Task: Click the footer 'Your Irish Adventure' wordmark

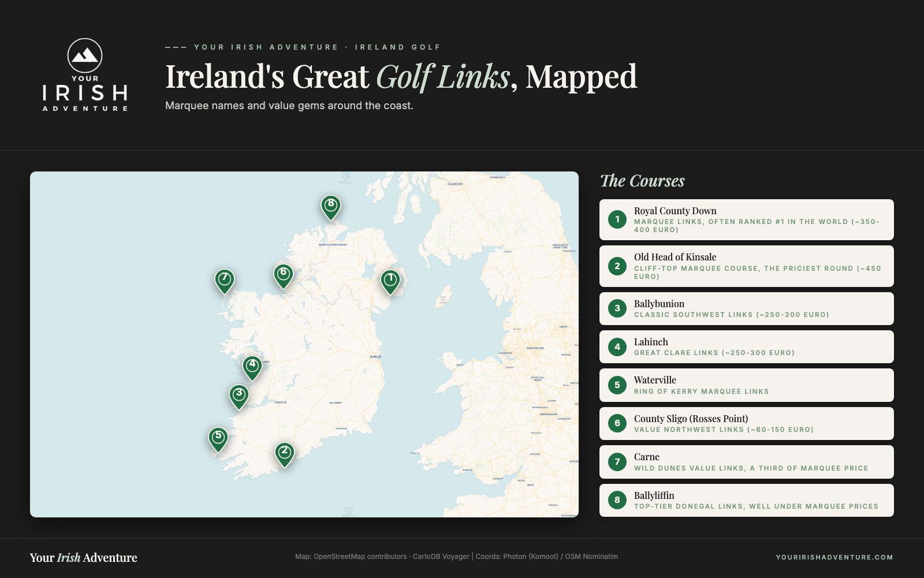Action: point(84,558)
